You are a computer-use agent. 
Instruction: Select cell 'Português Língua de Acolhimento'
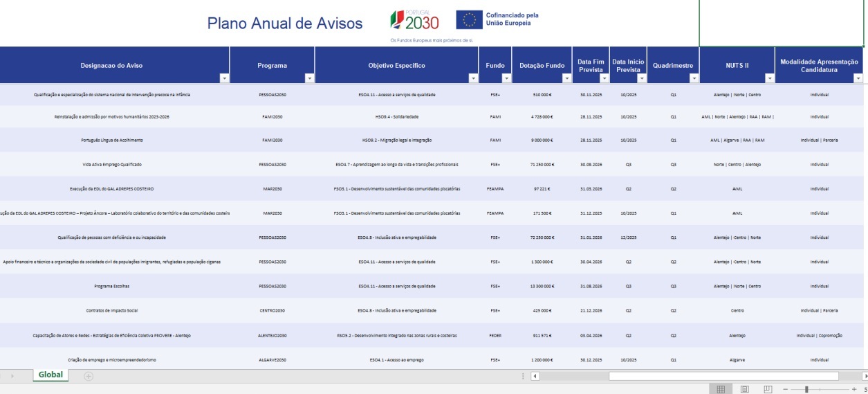(112, 140)
